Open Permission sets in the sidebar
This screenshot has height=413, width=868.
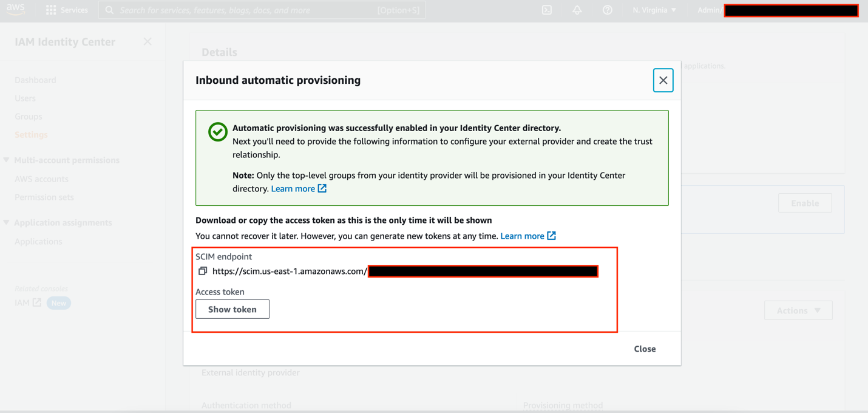[x=44, y=197]
